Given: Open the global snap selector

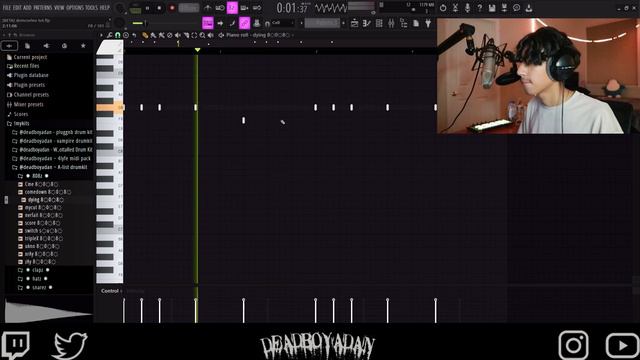Looking at the screenshot, I should coord(283,23).
